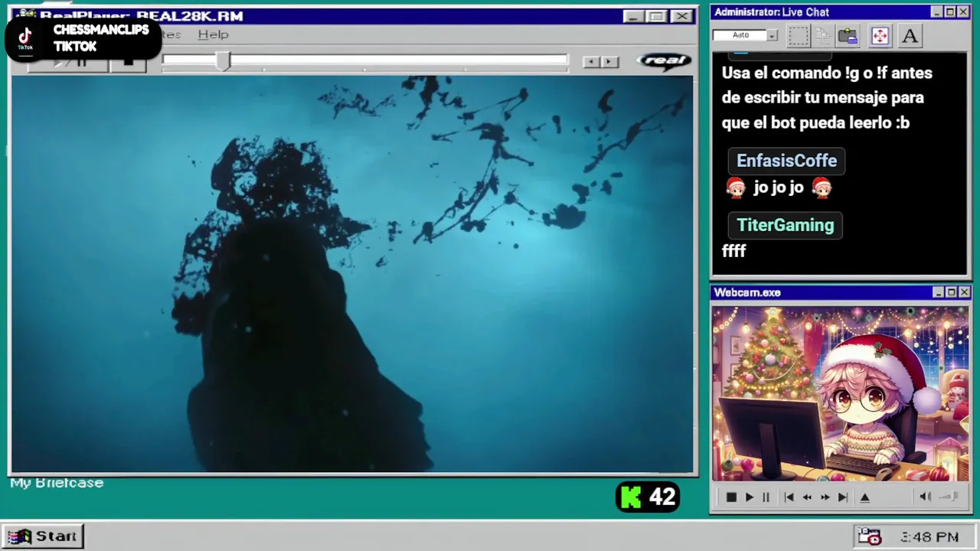Fast forward in Webcam.exe controls
This screenshot has width=980, height=551.
click(825, 497)
